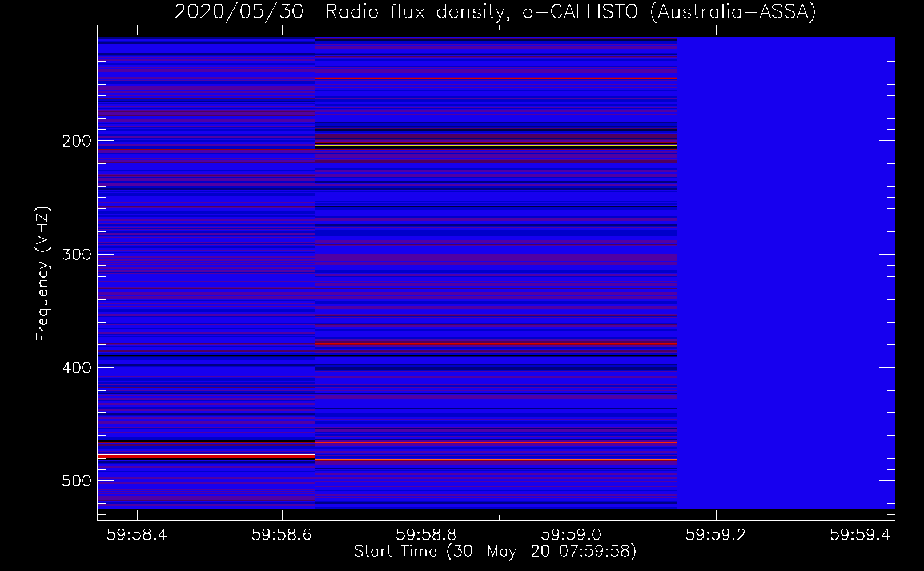Screen dimensions: 924x571
Task: Click the orange line near 485 MHz in middle segment
Action: pos(496,460)
